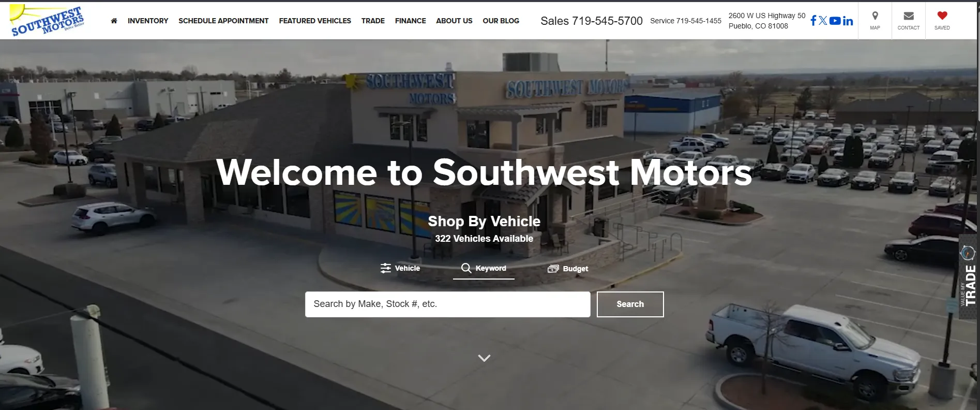
Task: Click the Contact envelope icon
Action: click(909, 16)
